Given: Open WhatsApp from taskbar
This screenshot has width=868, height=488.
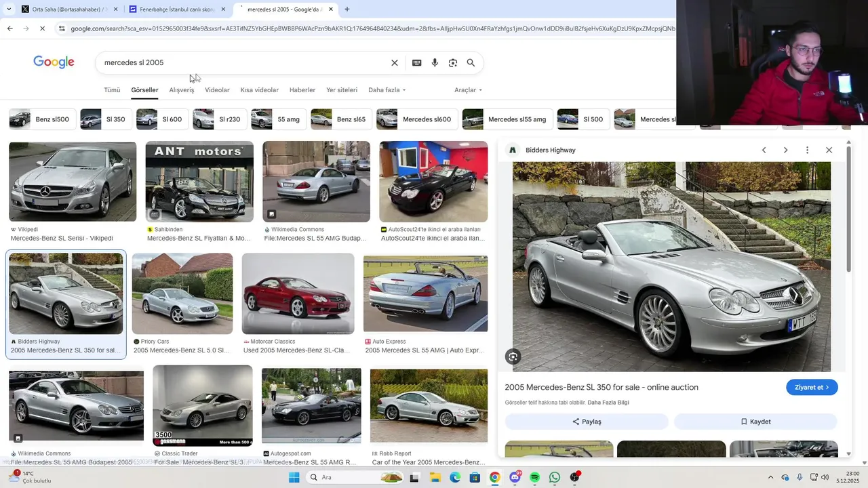Looking at the screenshot, I should point(555,477).
